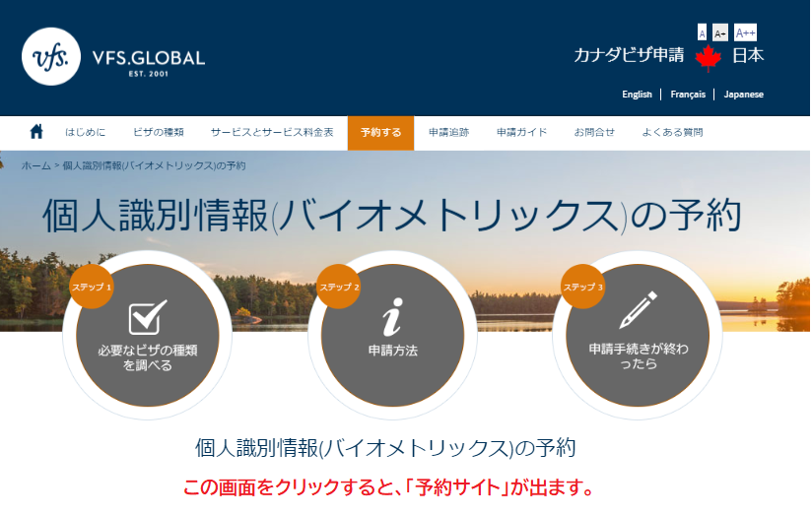Switch language to Japanese
The height and width of the screenshot is (516, 812).
click(743, 95)
